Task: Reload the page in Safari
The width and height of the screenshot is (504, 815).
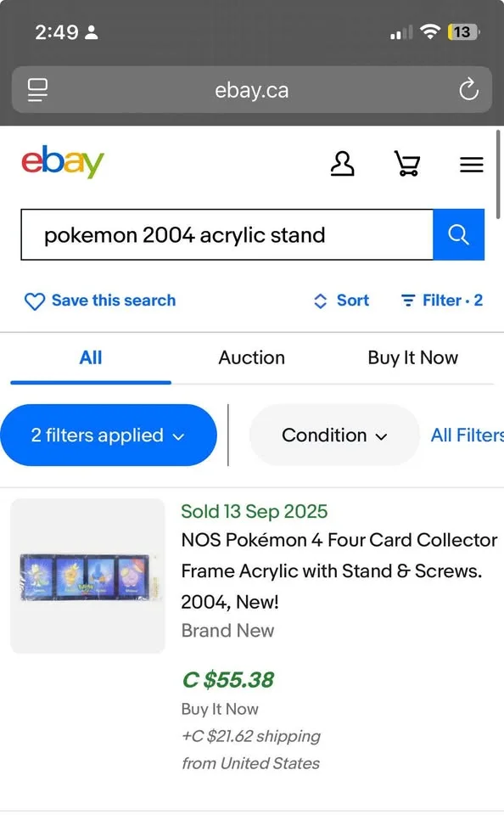Action: 468,90
